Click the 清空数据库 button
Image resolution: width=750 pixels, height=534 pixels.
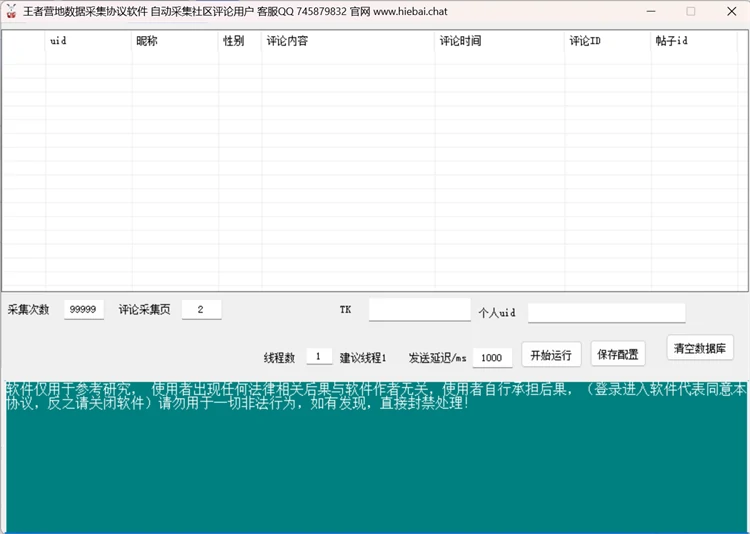tap(700, 348)
